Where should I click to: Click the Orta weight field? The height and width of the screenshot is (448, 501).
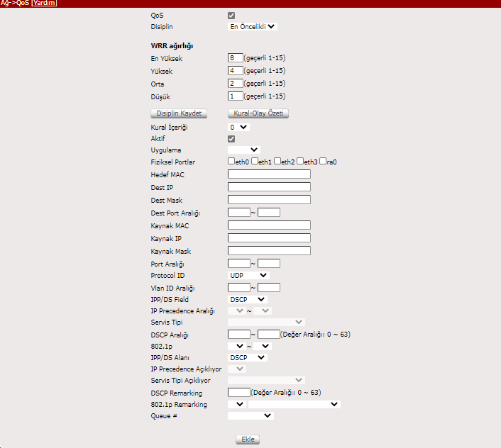click(x=235, y=83)
